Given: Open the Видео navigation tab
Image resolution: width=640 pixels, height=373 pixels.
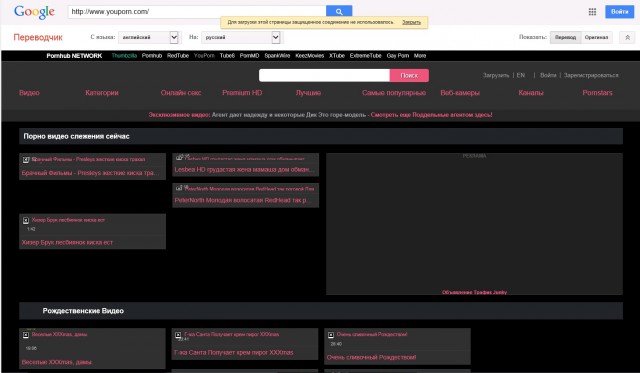Looking at the screenshot, I should [29, 93].
